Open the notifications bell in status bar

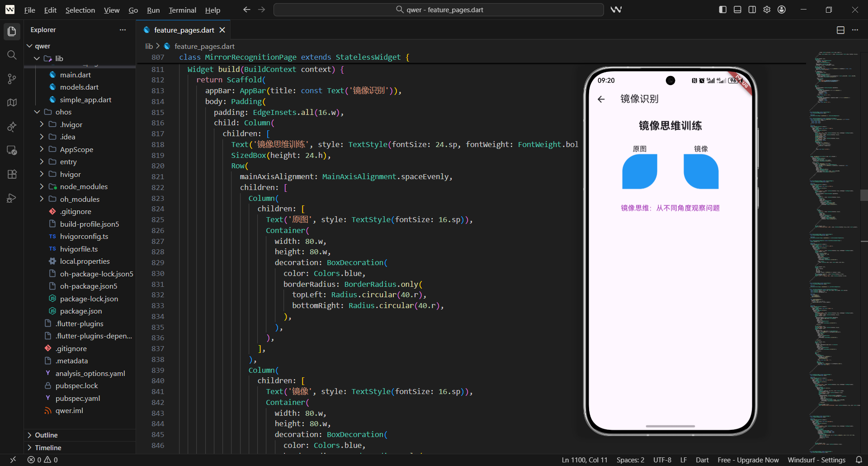click(859, 460)
